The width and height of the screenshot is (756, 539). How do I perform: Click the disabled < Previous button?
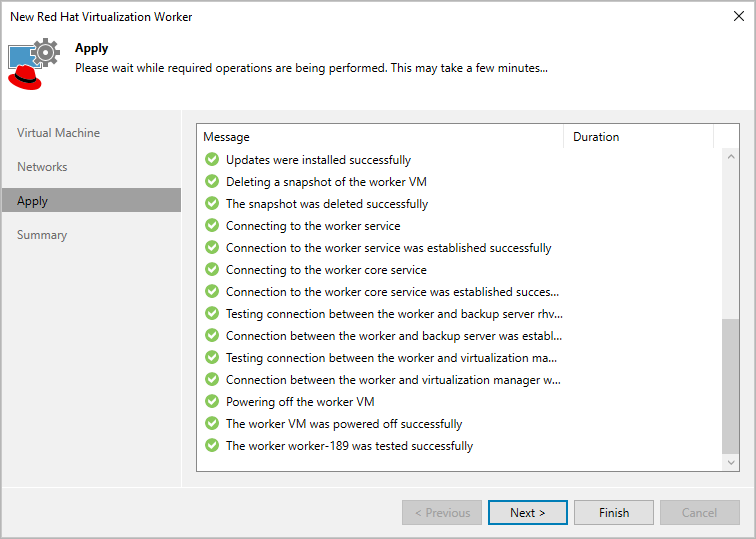click(x=442, y=512)
